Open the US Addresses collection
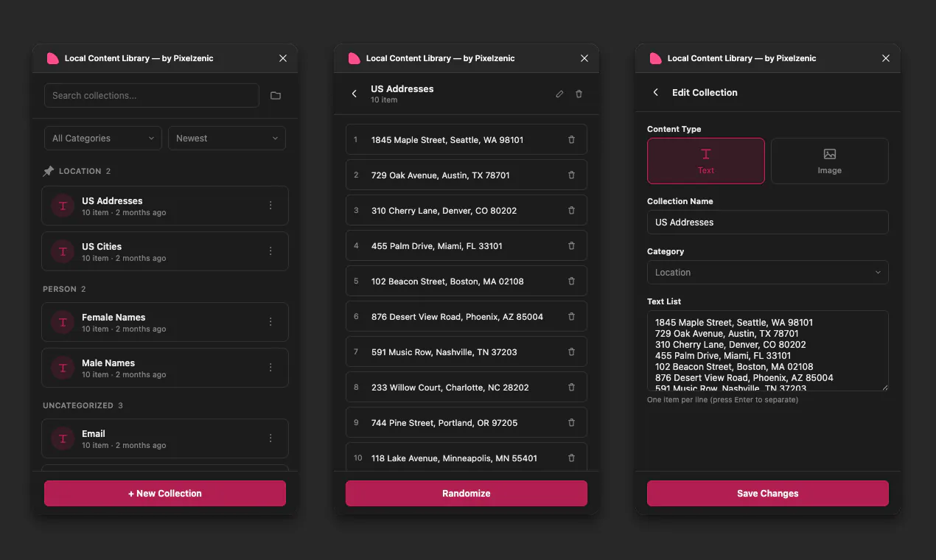 click(x=165, y=206)
